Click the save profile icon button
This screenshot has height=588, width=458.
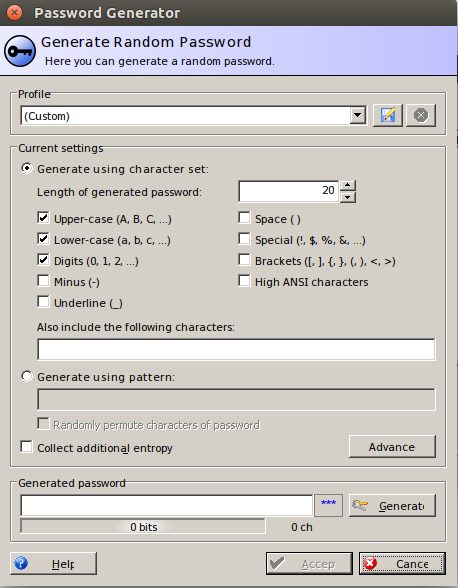tap(388, 115)
